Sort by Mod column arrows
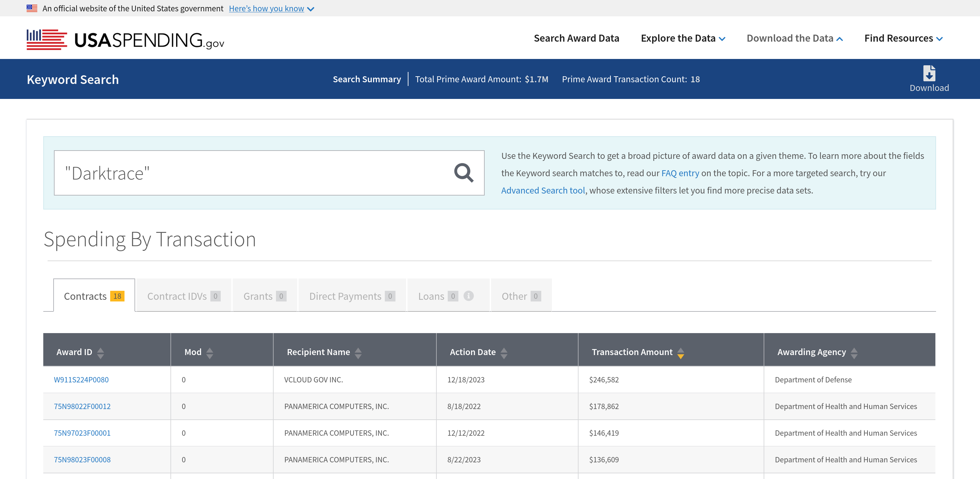This screenshot has height=479, width=980. [210, 353]
